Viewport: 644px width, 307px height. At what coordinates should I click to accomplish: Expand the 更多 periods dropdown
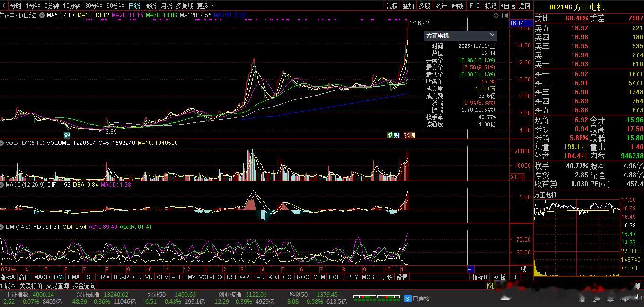pyautogui.click(x=205, y=6)
